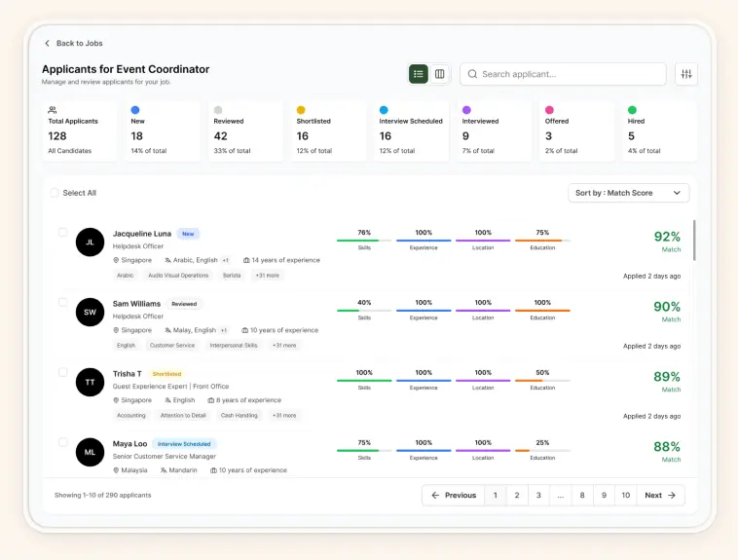Click the location pin beside Malaysia

click(x=116, y=470)
